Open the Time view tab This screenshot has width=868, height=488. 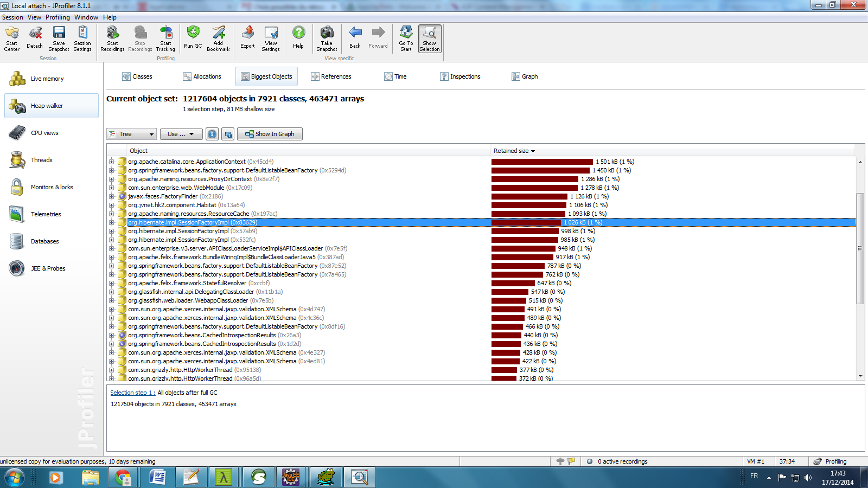point(395,76)
